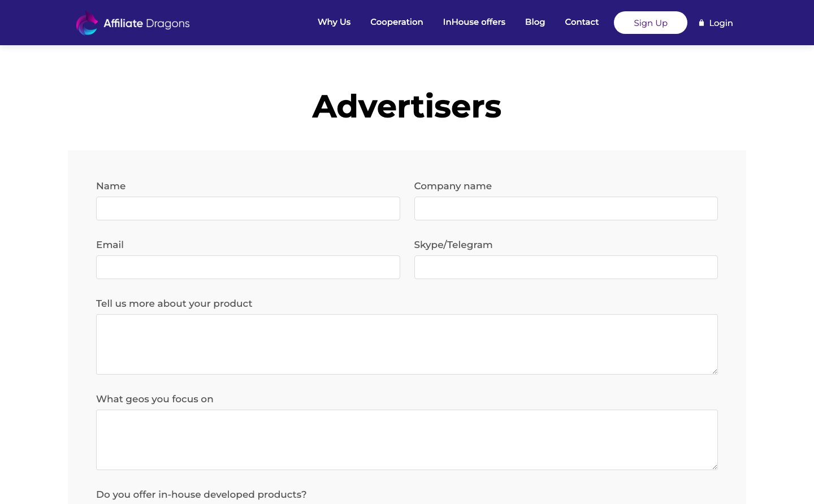Open the Contact page

coord(582,22)
